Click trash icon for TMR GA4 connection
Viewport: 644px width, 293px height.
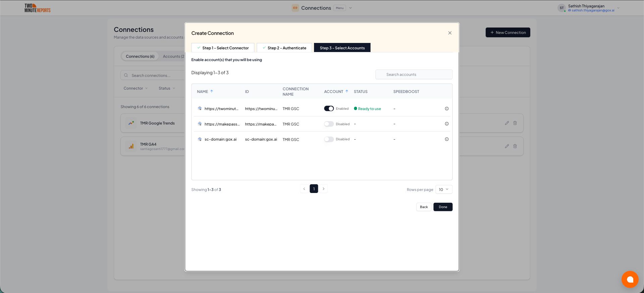click(515, 146)
